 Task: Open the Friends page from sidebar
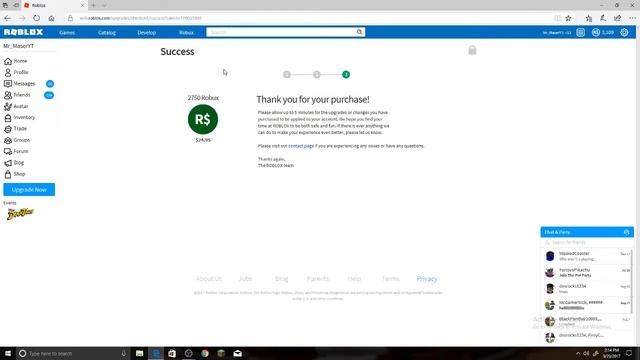pos(17,95)
